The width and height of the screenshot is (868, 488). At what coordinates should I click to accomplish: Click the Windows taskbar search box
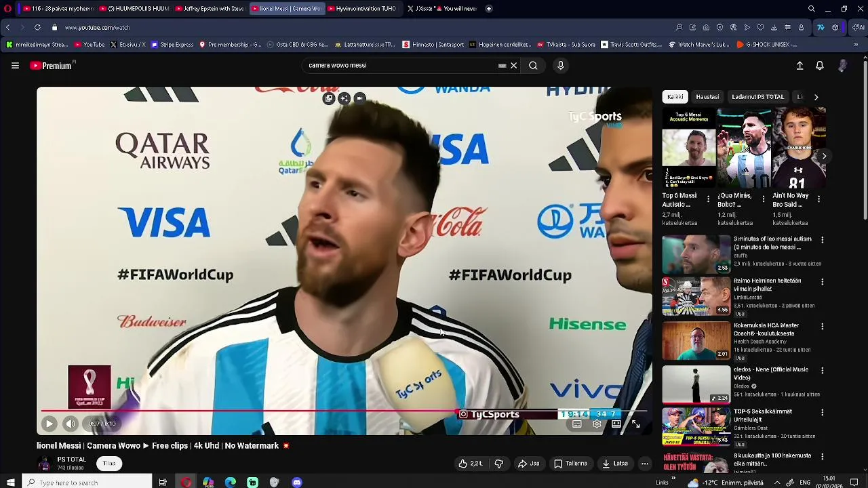87,483
